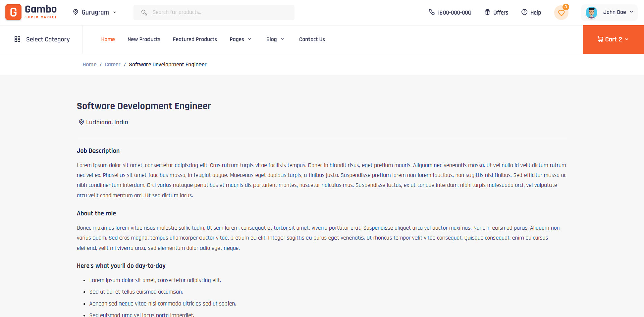Click John Doe's avatar picture
The width and height of the screenshot is (644, 317).
coord(591,12)
